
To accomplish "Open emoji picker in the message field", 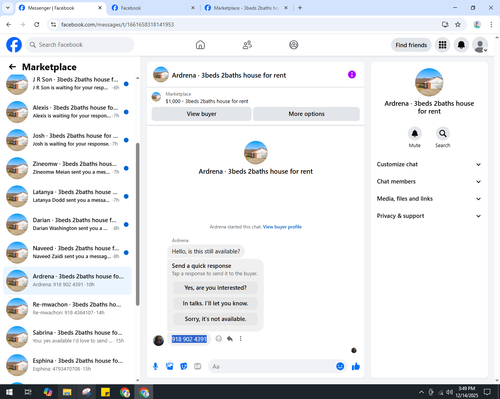I will point(340,366).
